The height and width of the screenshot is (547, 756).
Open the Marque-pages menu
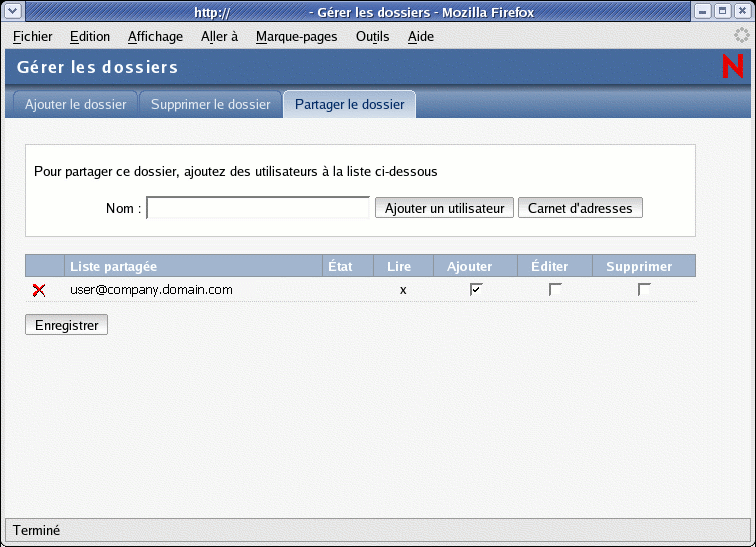click(x=297, y=37)
